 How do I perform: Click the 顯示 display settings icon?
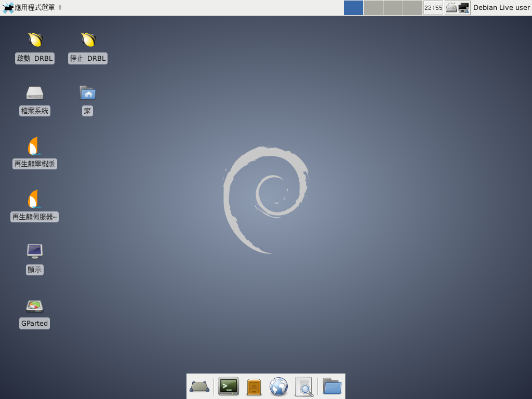click(34, 251)
